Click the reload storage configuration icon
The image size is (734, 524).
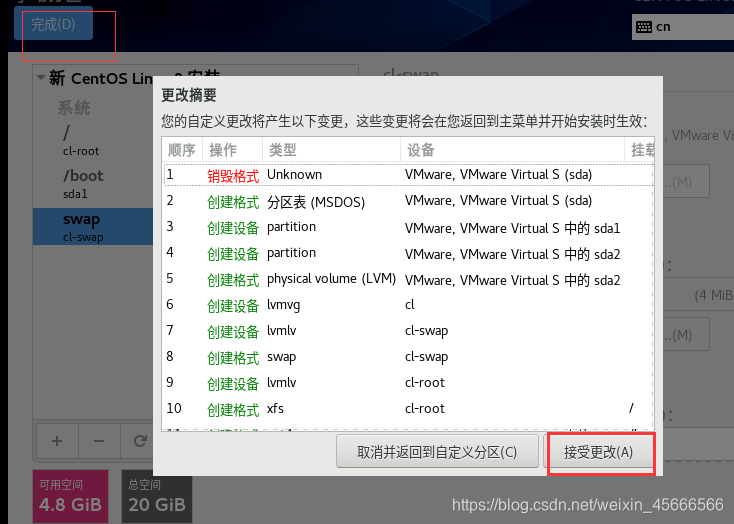pyautogui.click(x=139, y=441)
